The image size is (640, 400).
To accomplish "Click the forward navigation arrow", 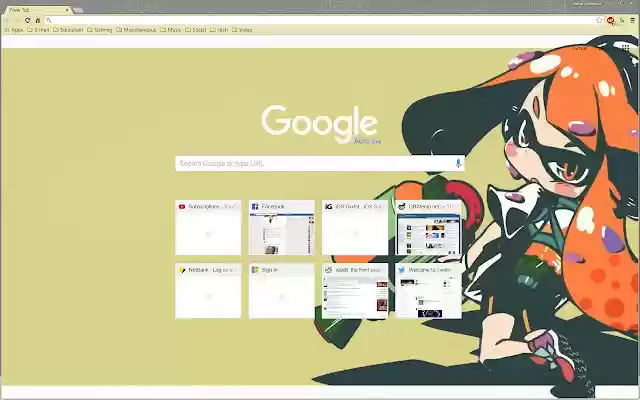I will tap(17, 20).
